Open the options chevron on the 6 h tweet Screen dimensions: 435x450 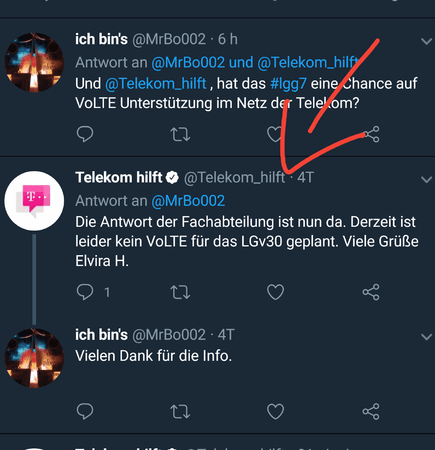point(426,41)
